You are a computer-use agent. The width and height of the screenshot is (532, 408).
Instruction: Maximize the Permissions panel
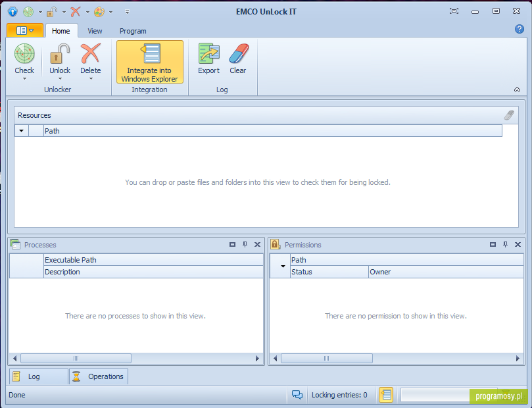pos(493,244)
